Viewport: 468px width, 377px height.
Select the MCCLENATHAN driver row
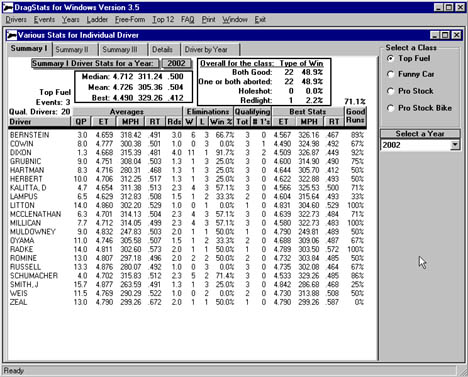[187, 214]
